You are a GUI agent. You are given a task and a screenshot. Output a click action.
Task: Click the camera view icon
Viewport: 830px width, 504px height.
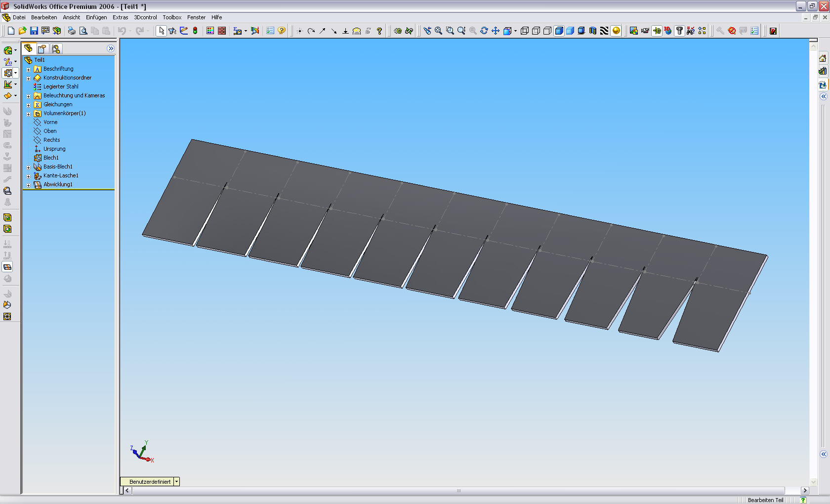click(x=645, y=31)
